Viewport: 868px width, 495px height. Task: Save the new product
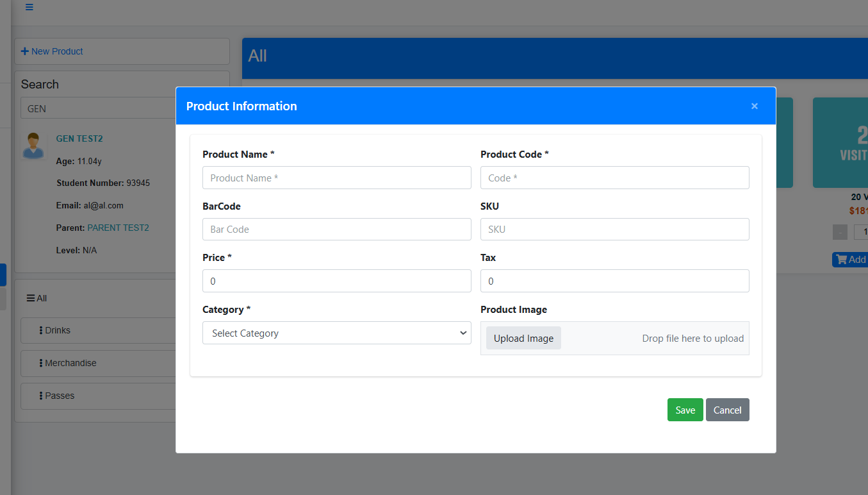tap(685, 410)
